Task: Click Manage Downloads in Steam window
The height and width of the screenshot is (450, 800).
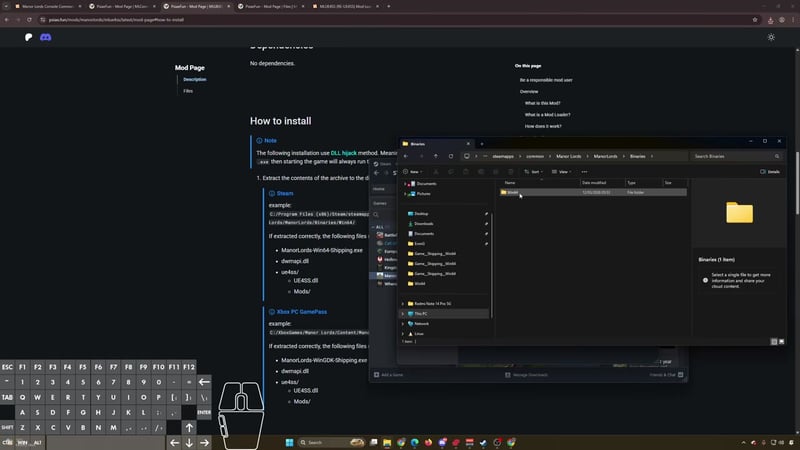Action: pos(527,375)
